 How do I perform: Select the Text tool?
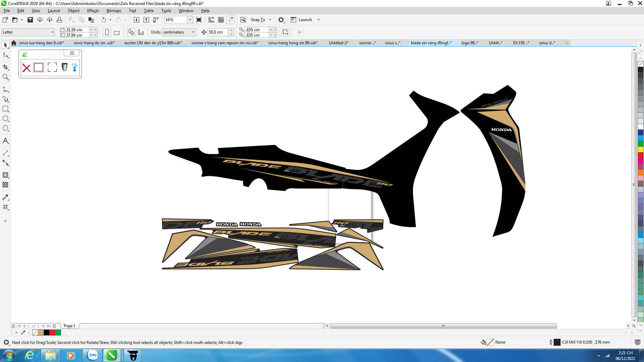[5, 141]
